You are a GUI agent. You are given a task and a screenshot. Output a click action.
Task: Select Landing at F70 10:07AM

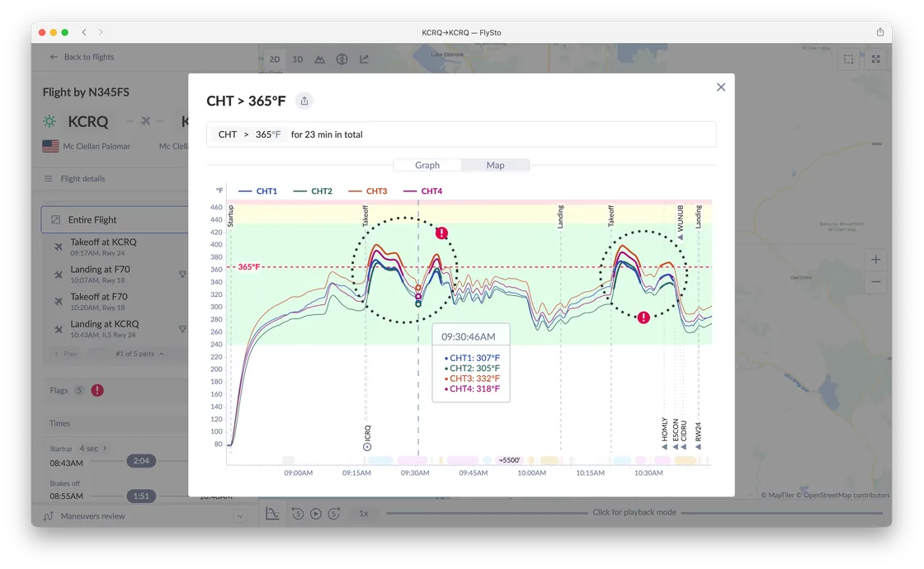tap(115, 274)
